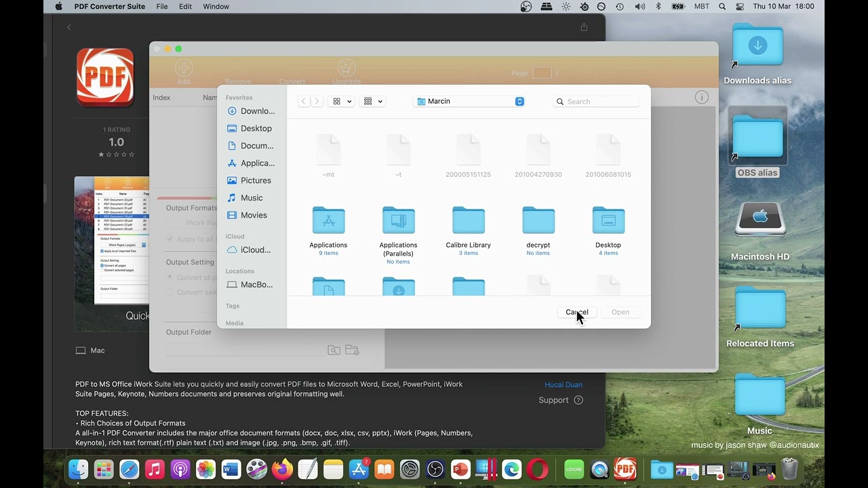Click the info icon in the converter window
The image size is (868, 488).
pos(702,98)
